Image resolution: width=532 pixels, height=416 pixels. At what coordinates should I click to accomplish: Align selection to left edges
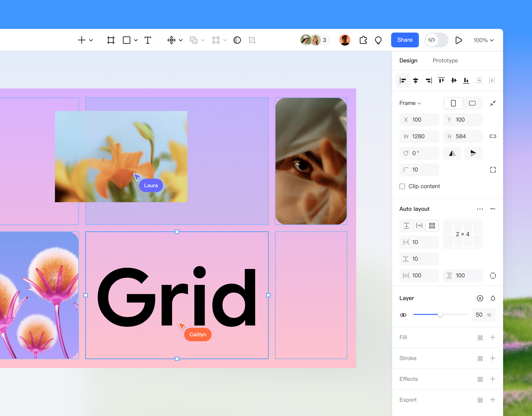coord(403,80)
